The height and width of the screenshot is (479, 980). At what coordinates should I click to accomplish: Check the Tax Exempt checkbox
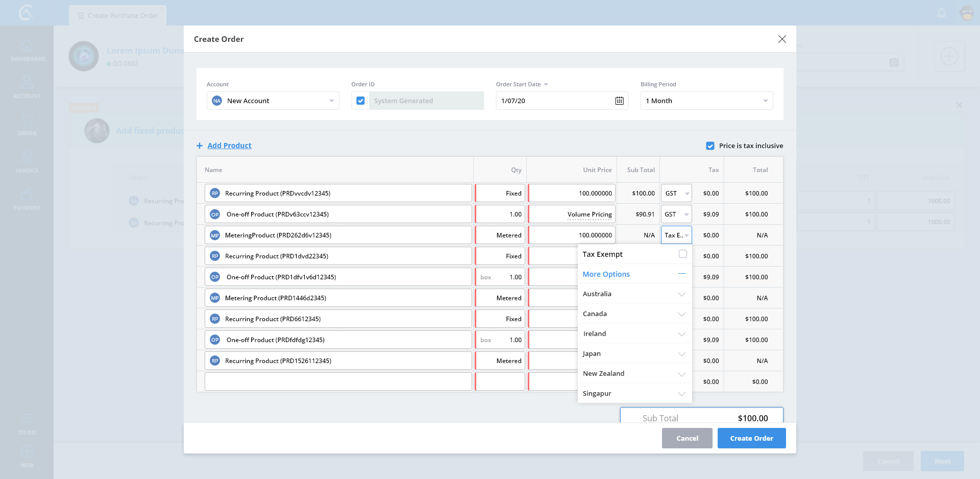tap(682, 254)
